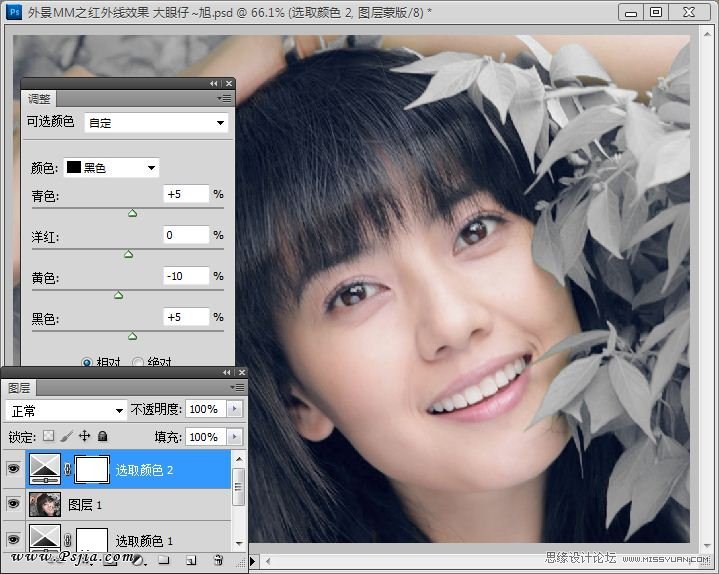
Task: Open the 颜色 dropdown showing 黑色
Action: (x=112, y=167)
